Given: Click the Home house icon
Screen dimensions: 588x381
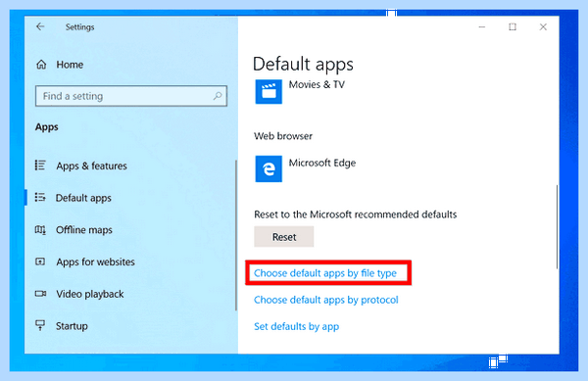Looking at the screenshot, I should click(x=41, y=65).
